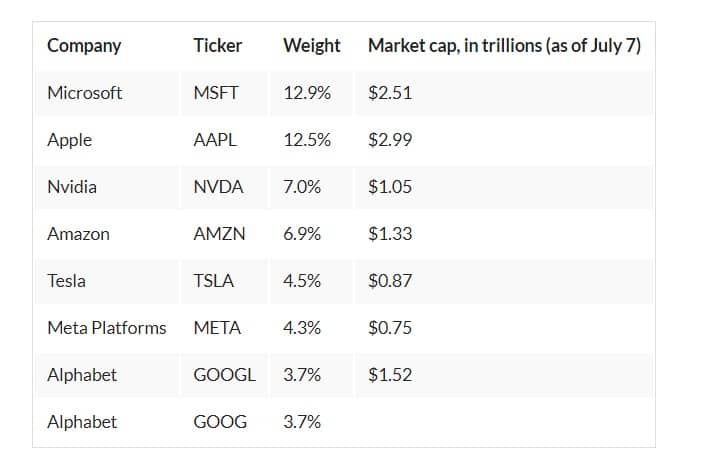The width and height of the screenshot is (709, 462).
Task: Select the GOOG ticker cell
Action: [220, 422]
